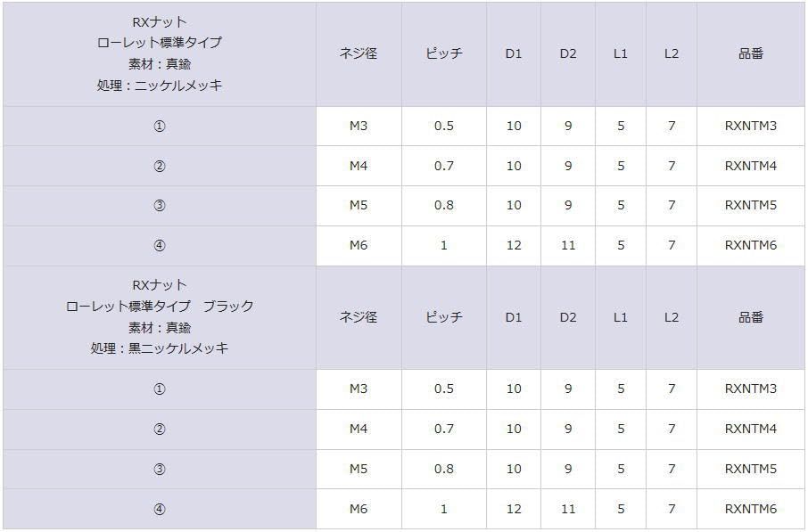Click the 処理：ニッケルメッキ text in the top header
808x532 pixels.
(x=160, y=85)
